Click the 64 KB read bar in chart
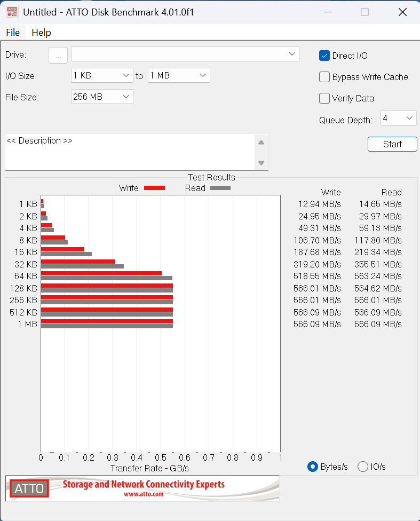This screenshot has width=420, height=521. (x=107, y=278)
